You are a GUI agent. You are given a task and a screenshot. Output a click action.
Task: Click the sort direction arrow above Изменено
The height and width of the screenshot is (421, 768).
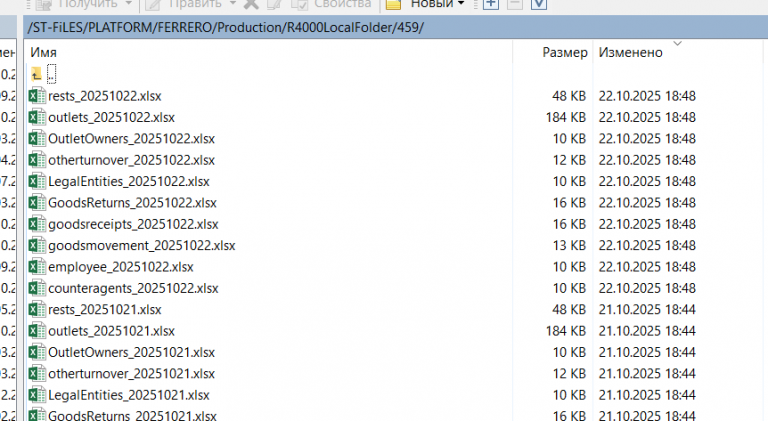[x=677, y=44]
